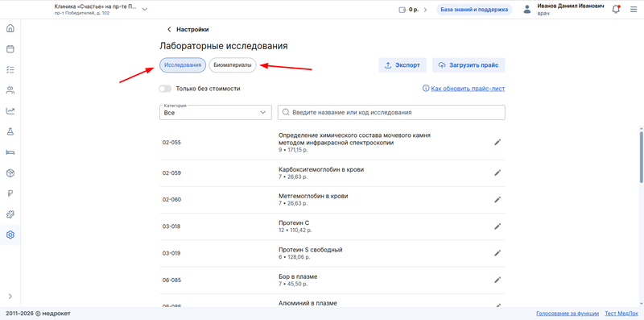Open the Категория dropdown
The height and width of the screenshot is (320, 644).
[x=216, y=112]
